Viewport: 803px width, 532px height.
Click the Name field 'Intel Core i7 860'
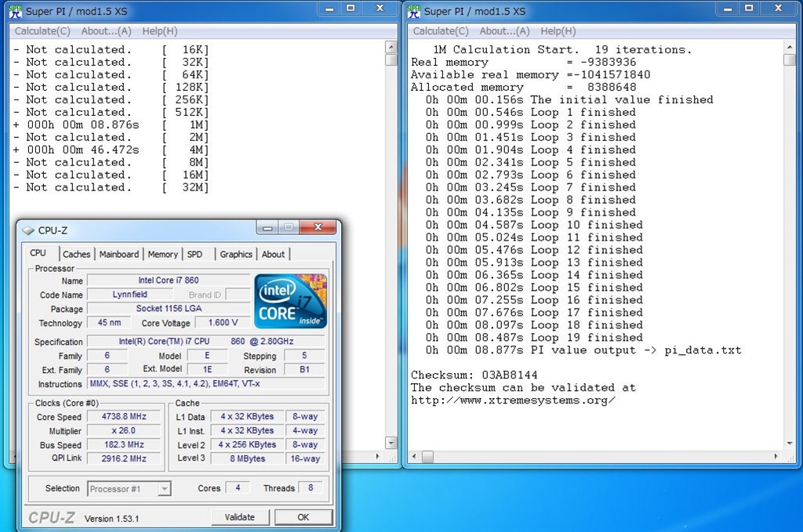(x=169, y=280)
